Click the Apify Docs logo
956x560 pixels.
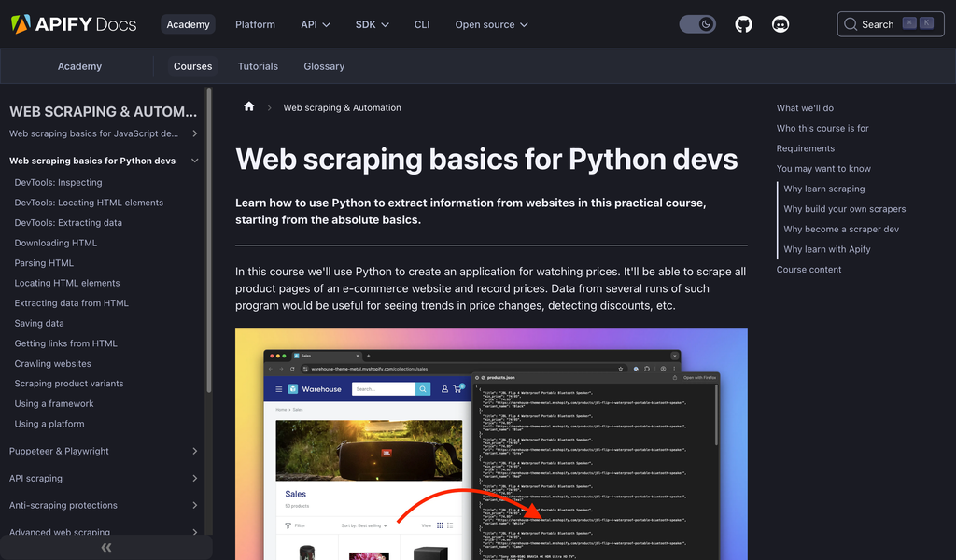(74, 24)
